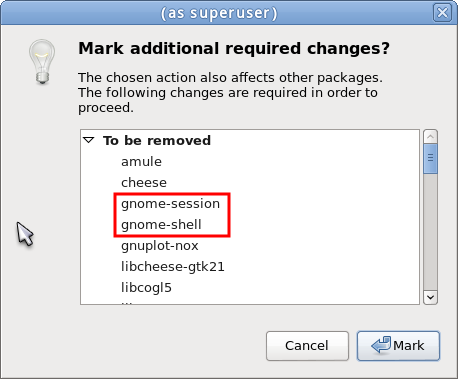Image resolution: width=458 pixels, height=379 pixels.
Task: Click the Mark additional required changes heading
Action: point(234,48)
